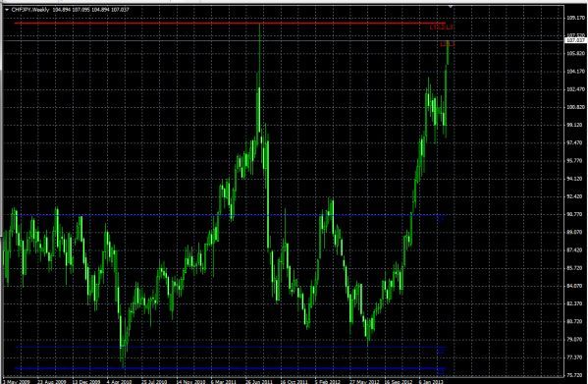Click the chart shift triangle marker at top
Image resolution: width=588 pixels, height=384 pixels.
pos(451,6)
